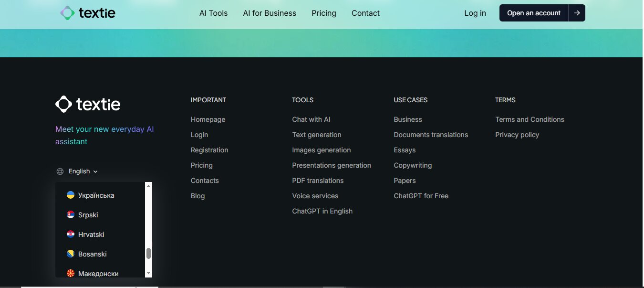Collapse the English language dropdown
The image size is (644, 288).
click(83, 171)
